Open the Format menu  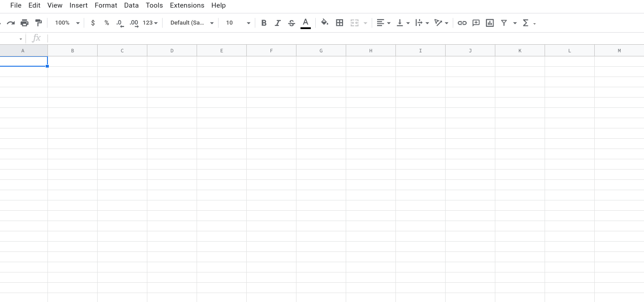point(106,5)
